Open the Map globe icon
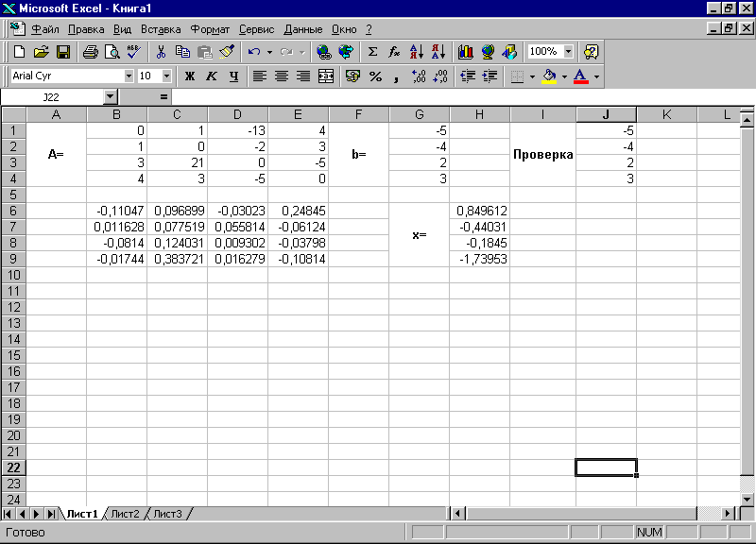Image resolution: width=756 pixels, height=544 pixels. coord(488,52)
